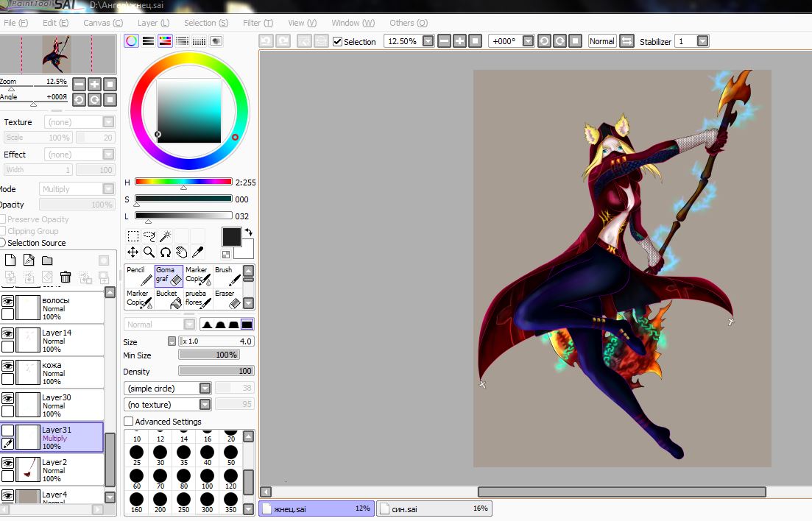Open the simple circle brush shape dropdown
Screen dimensions: 812x521
pos(205,389)
